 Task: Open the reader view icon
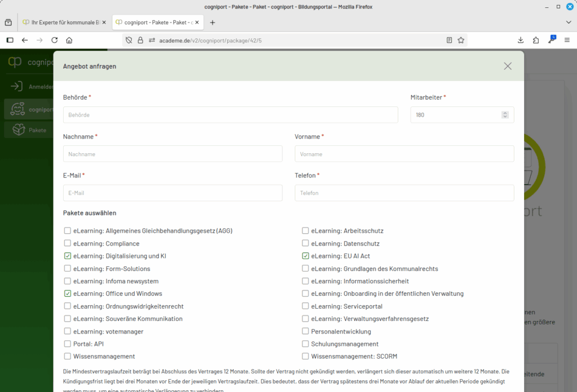tap(449, 40)
